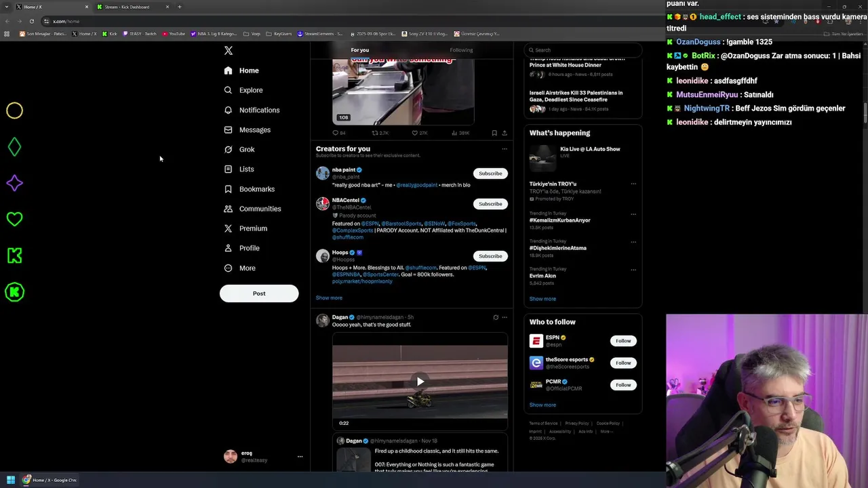
Task: Click Show more under Creators for you
Action: (329, 298)
